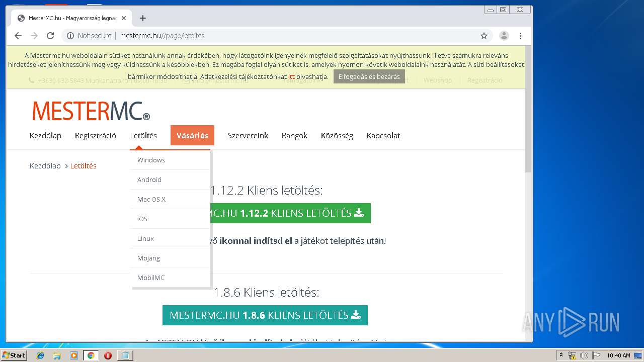Viewport: 644px width, 362px height.
Task: Open the Letöltés menu item
Action: 143,136
